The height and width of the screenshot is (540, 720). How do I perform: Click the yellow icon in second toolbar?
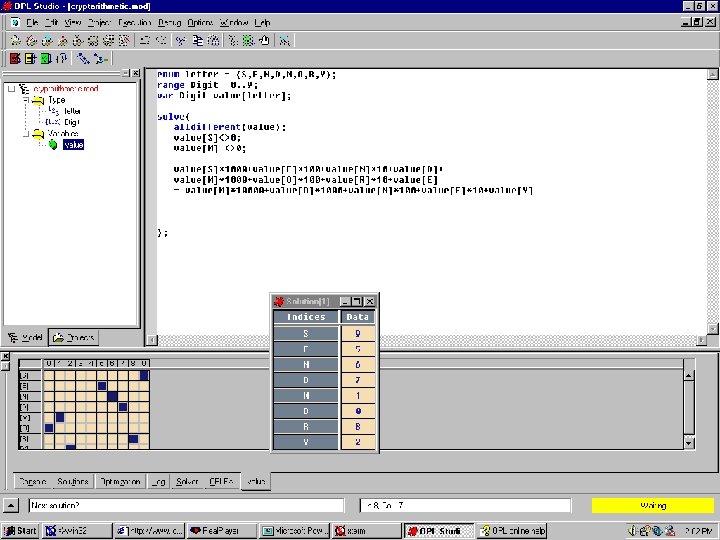pos(30,58)
